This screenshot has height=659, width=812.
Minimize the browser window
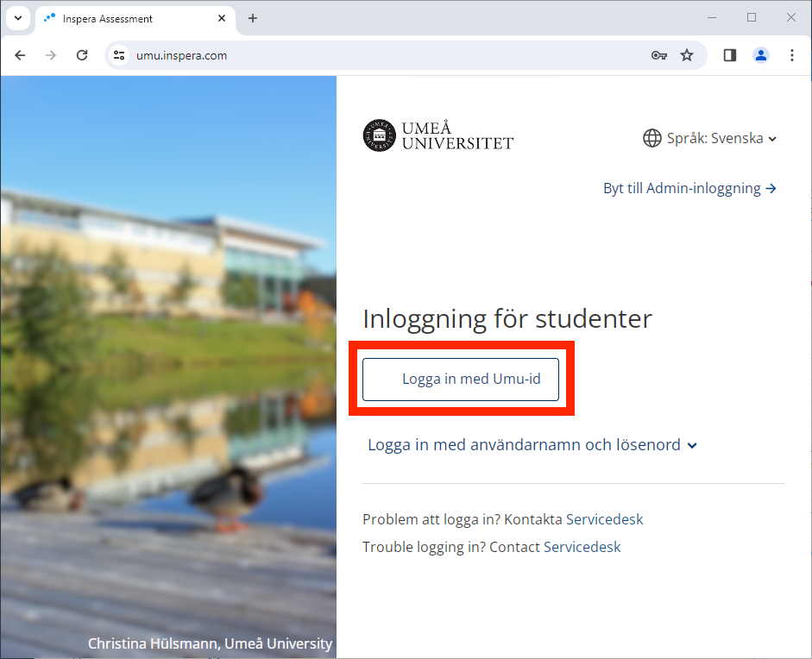pos(712,18)
